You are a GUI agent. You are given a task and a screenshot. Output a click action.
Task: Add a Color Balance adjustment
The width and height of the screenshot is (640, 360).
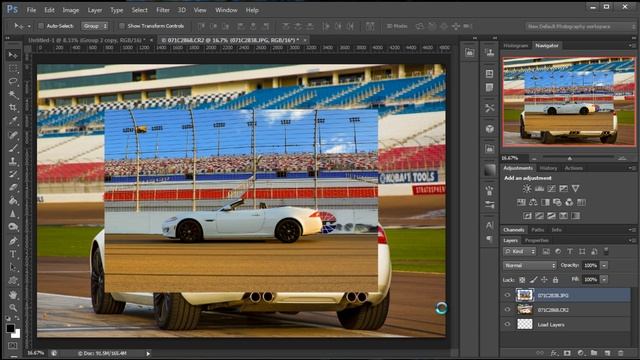533,202
